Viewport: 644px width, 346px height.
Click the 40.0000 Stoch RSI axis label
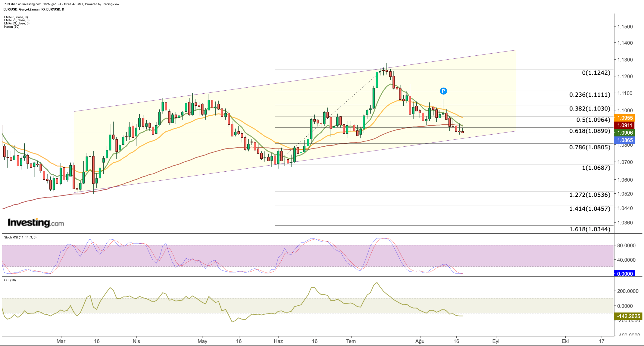click(x=626, y=260)
